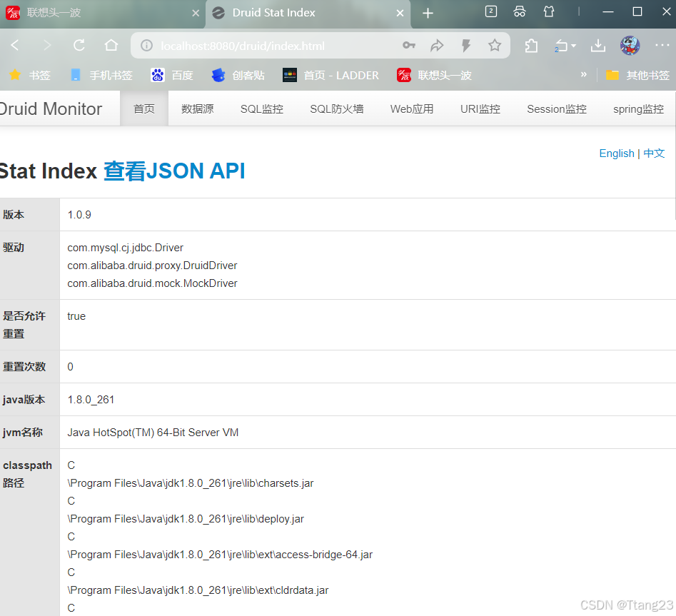Image resolution: width=676 pixels, height=616 pixels.
Task: Reload the page with refresh icon
Action: 79,45
